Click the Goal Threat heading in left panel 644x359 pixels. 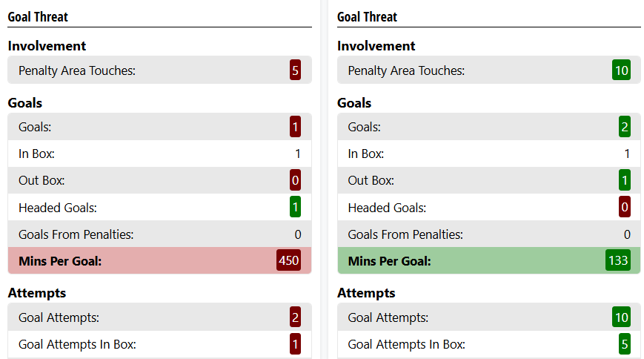38,17
